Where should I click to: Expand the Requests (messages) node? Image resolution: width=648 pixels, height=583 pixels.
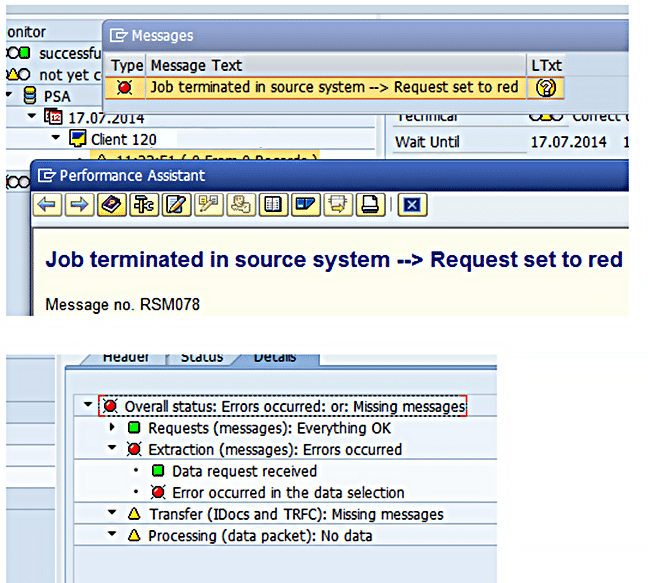[112, 427]
